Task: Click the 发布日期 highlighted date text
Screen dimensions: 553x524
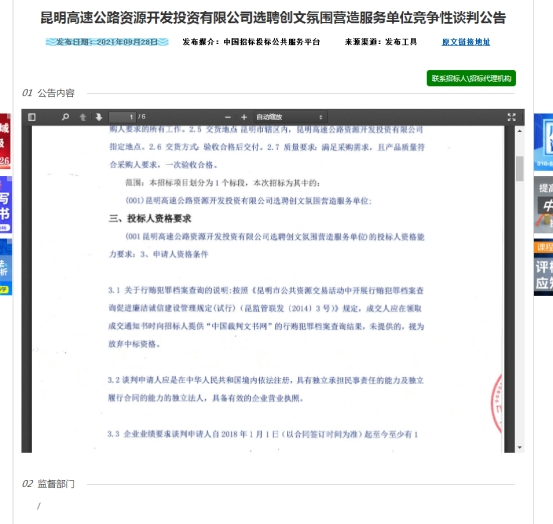Action: click(x=107, y=42)
